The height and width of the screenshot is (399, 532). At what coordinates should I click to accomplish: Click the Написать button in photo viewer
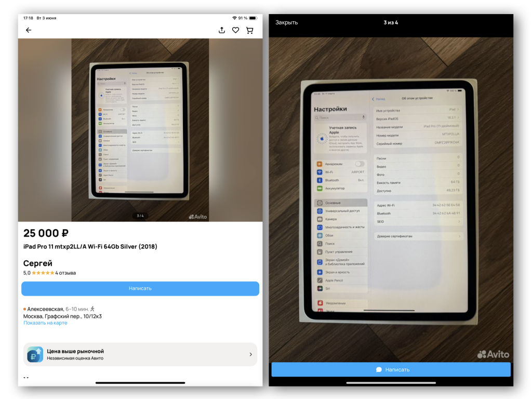click(391, 369)
